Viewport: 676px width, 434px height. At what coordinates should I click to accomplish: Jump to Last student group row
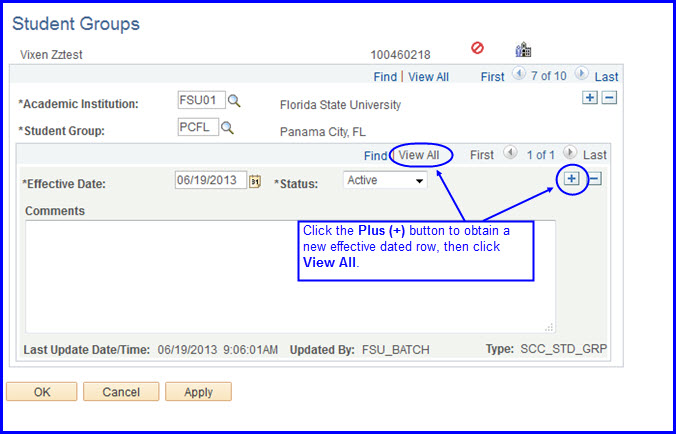point(607,77)
